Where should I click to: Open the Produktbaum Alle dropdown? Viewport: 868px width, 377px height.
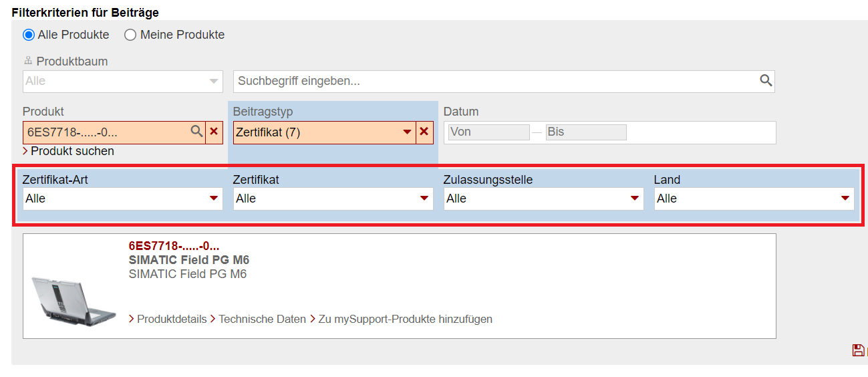pyautogui.click(x=123, y=81)
